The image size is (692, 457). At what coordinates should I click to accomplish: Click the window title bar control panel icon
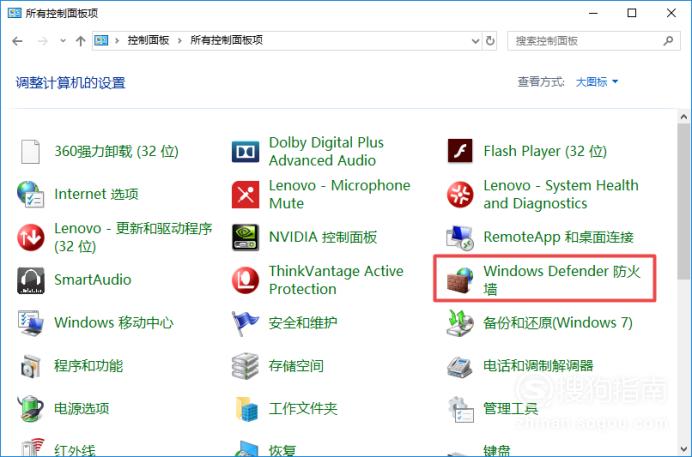[x=15, y=13]
